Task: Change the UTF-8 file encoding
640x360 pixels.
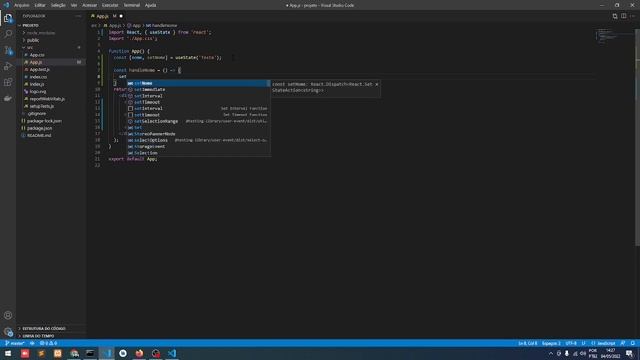Action: tap(571, 343)
